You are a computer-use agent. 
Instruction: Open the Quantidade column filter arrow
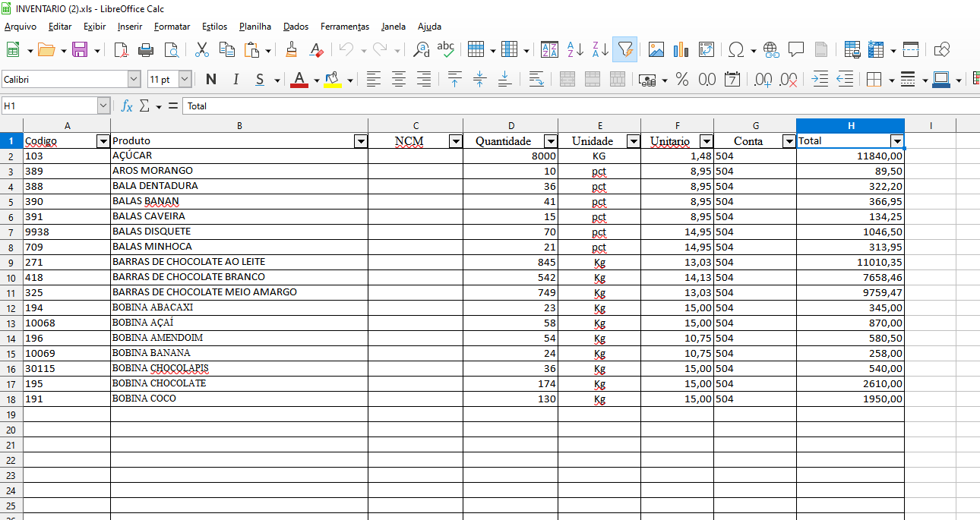550,141
